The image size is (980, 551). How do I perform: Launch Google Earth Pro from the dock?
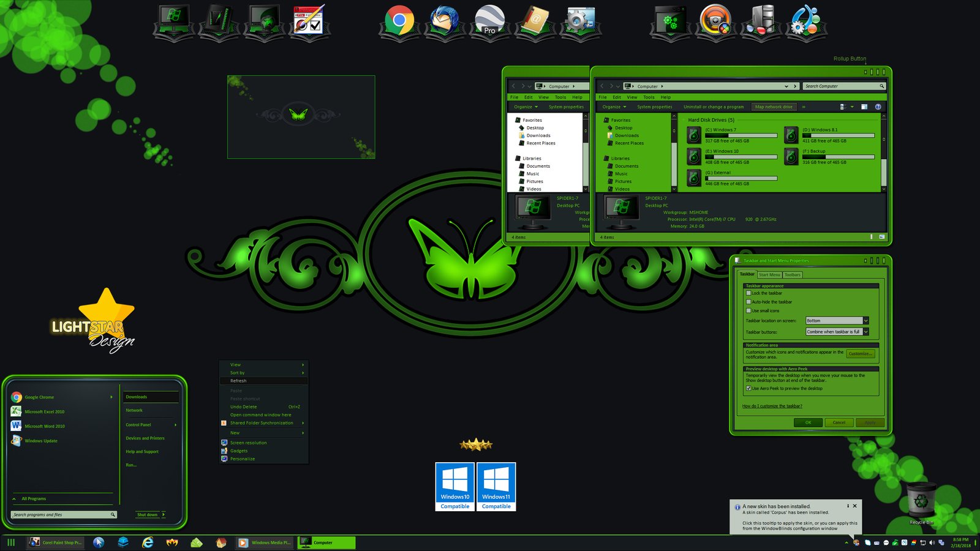tap(490, 21)
